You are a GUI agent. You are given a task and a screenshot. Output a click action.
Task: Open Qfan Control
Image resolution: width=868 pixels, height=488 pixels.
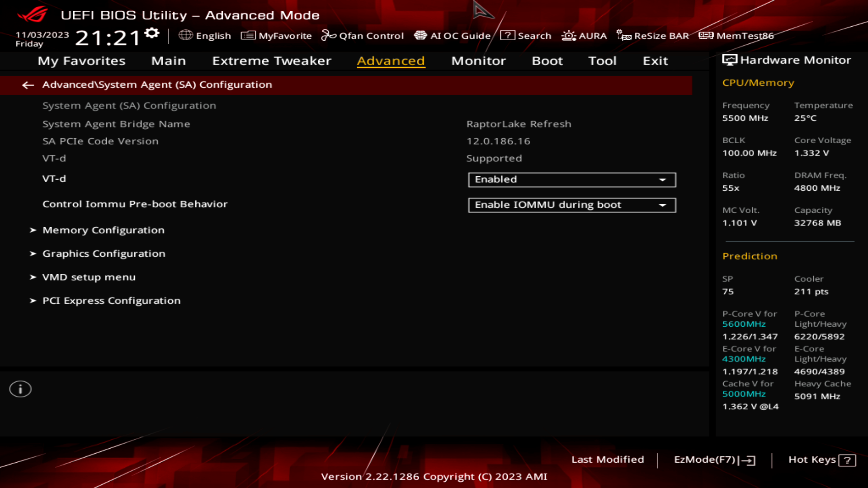[x=363, y=36]
